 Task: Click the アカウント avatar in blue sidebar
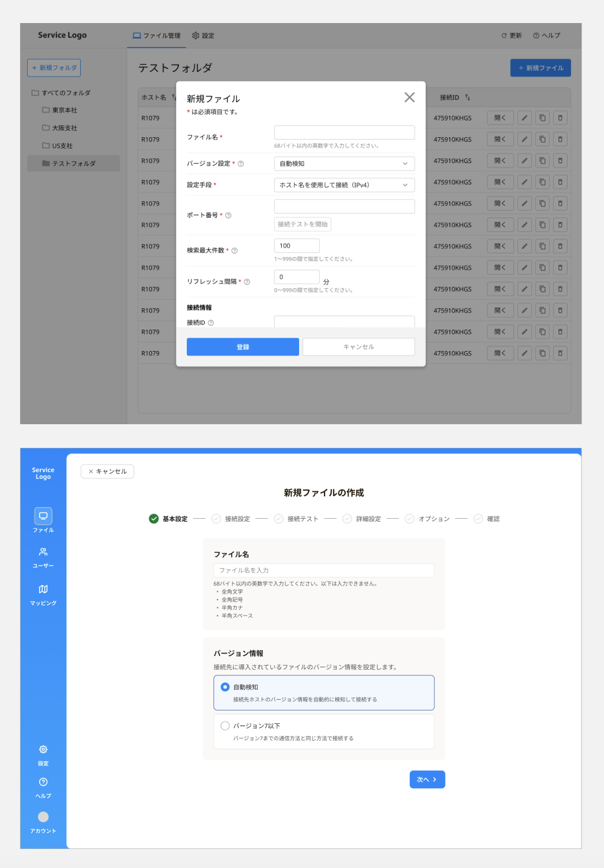43,817
